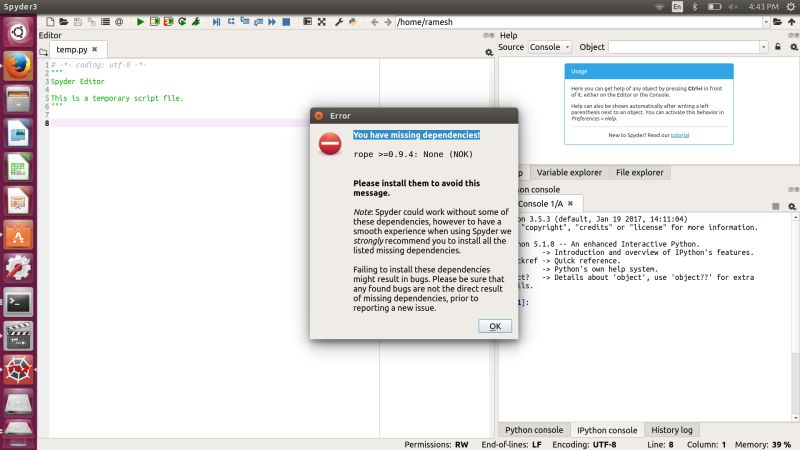The image size is (800, 450).
Task: Stop debugging with the blue square icon
Action: coord(286,22)
